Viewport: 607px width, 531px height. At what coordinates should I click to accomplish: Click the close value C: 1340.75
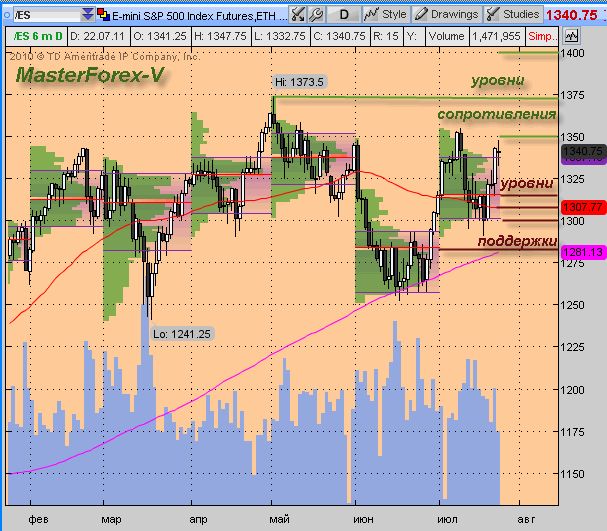[x=340, y=36]
